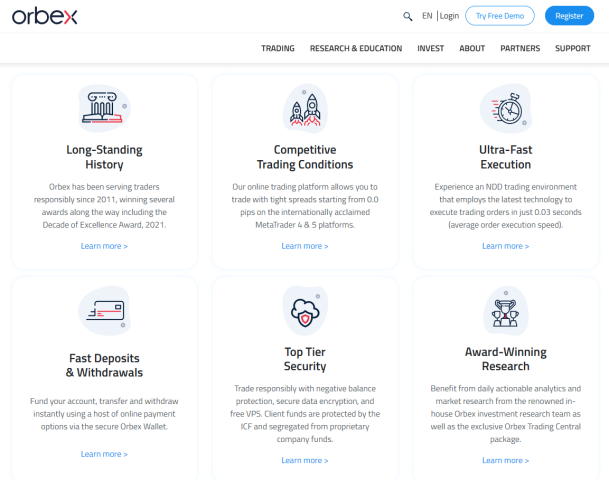Follow Learn more under Top Tier Security

click(x=305, y=460)
